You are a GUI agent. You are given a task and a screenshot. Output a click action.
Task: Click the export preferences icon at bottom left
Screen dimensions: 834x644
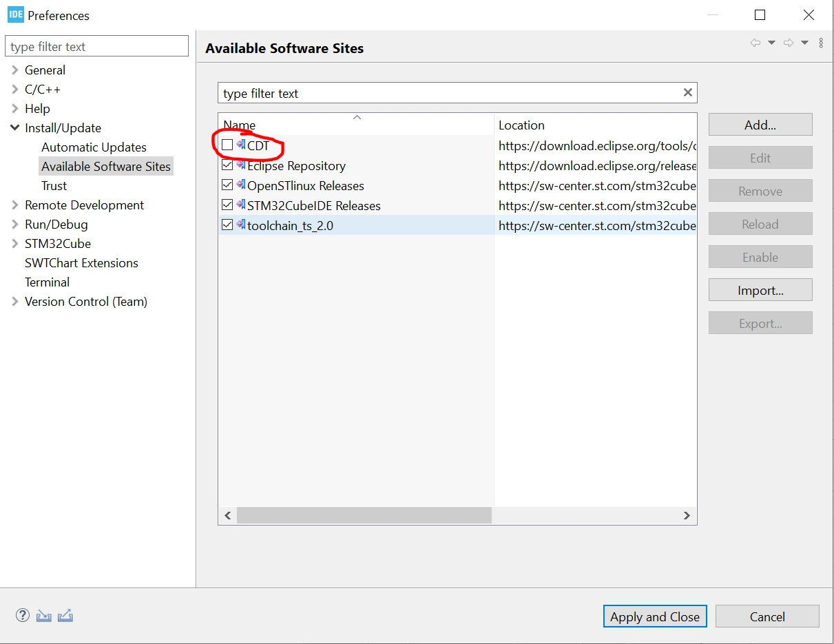65,616
